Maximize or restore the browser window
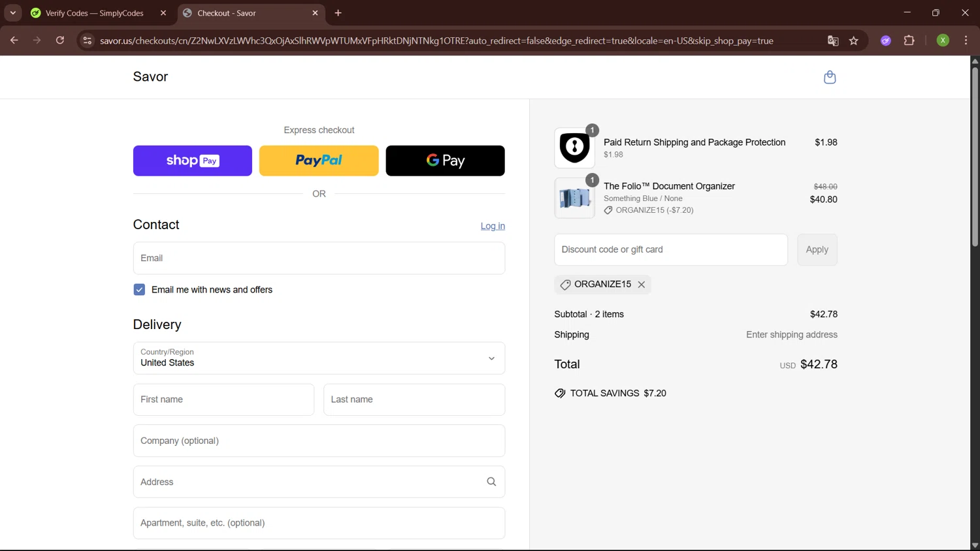Image resolution: width=980 pixels, height=551 pixels. (936, 12)
